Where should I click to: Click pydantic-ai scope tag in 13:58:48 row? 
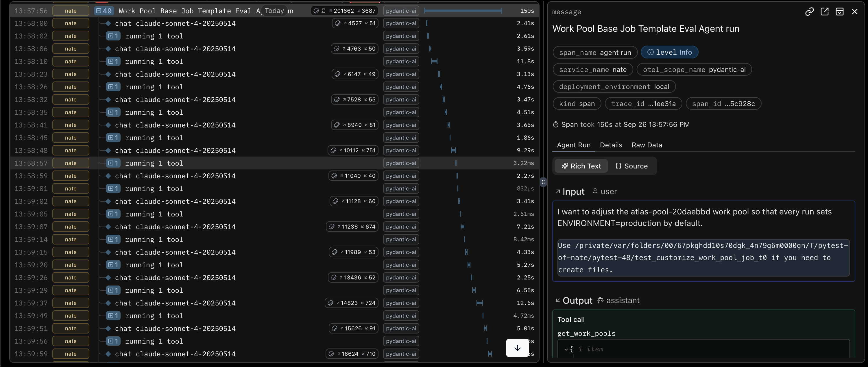[x=401, y=151]
